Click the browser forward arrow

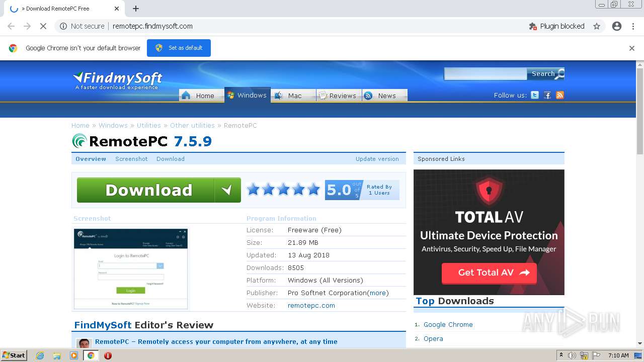click(x=27, y=26)
